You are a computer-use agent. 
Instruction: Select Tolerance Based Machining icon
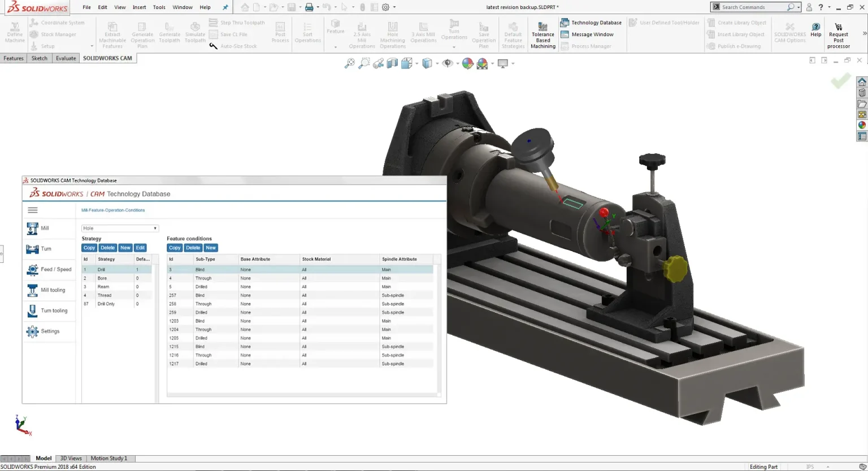[542, 27]
